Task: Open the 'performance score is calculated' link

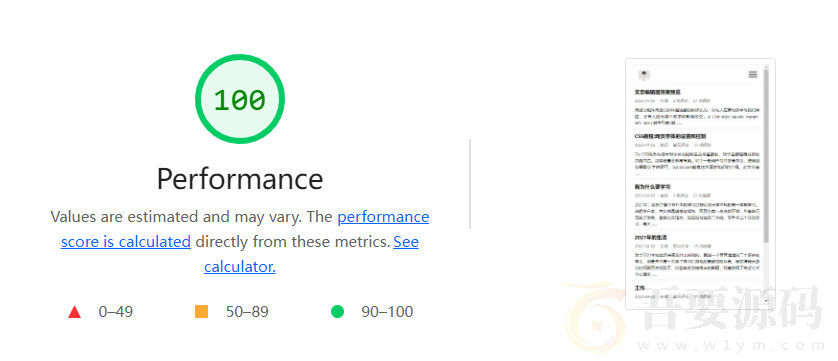Action: [x=245, y=229]
